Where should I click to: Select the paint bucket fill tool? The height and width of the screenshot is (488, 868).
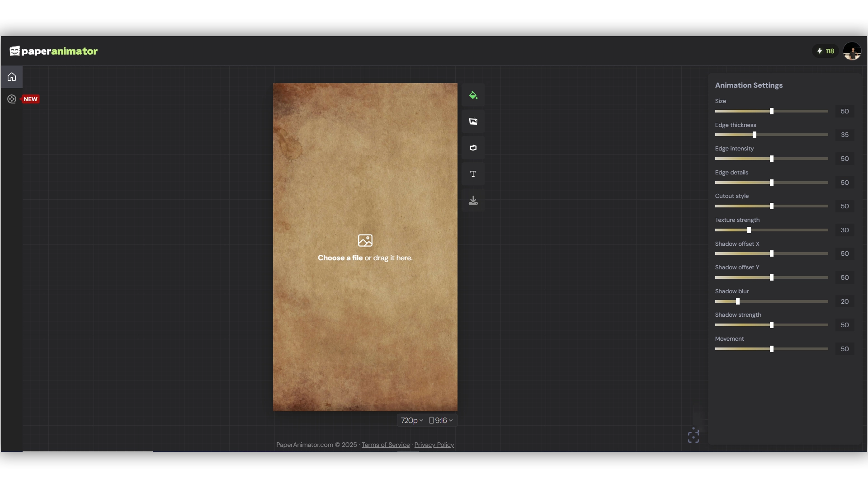pyautogui.click(x=473, y=95)
